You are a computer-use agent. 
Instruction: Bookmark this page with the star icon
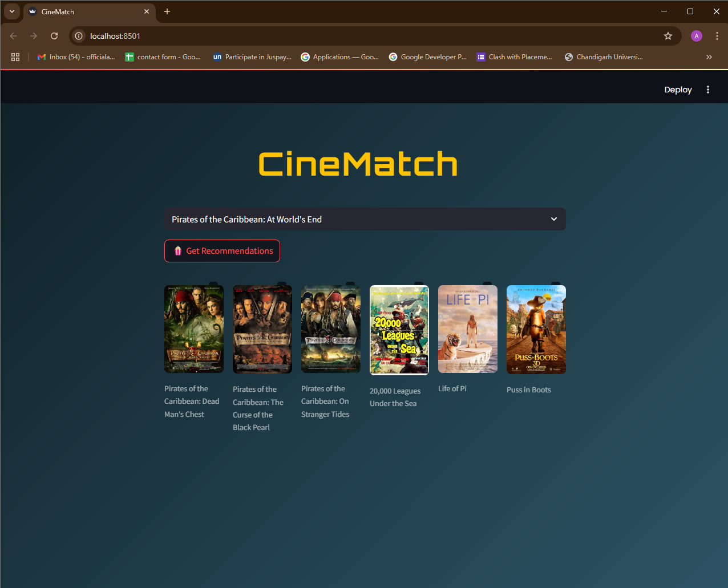click(668, 36)
